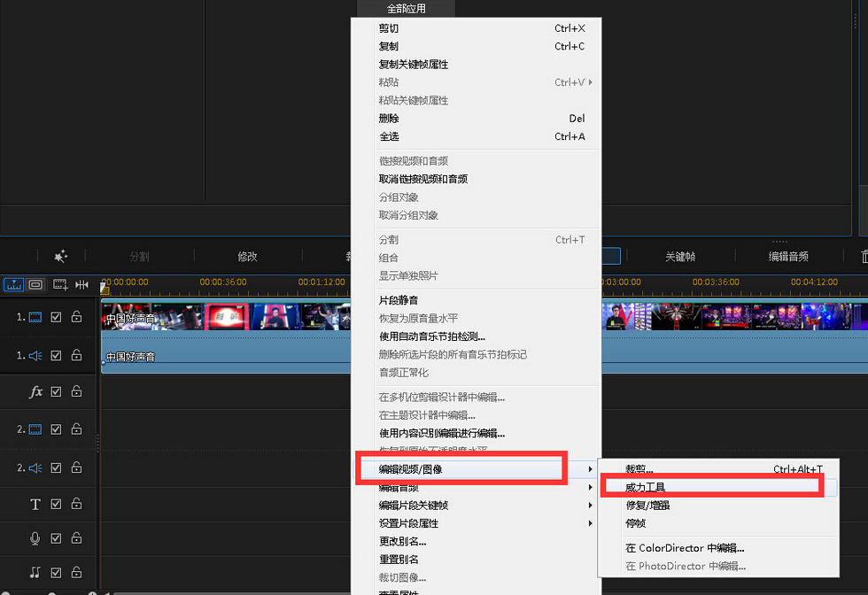Expand the 编辑视频/图像 submenu arrow
The image size is (868, 595).
tap(592, 467)
